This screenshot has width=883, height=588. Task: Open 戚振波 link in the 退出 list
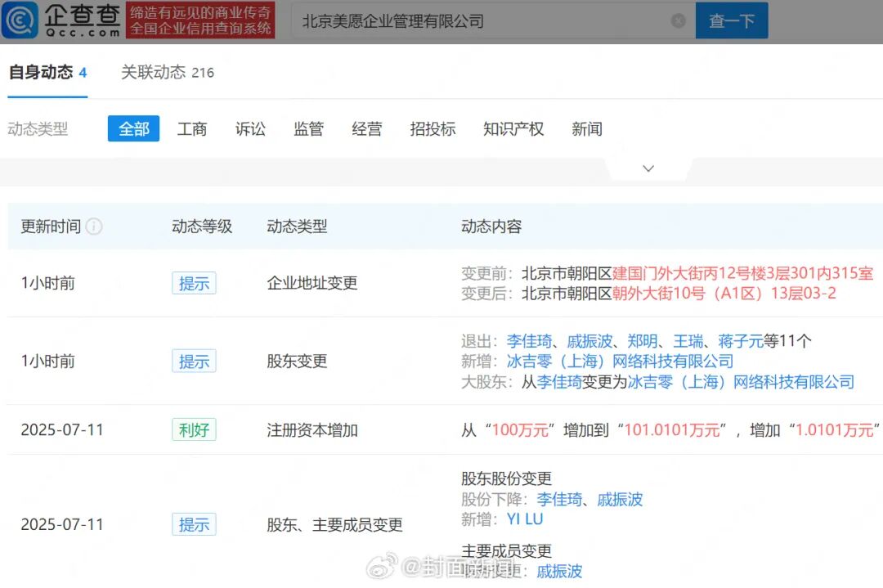pos(589,341)
